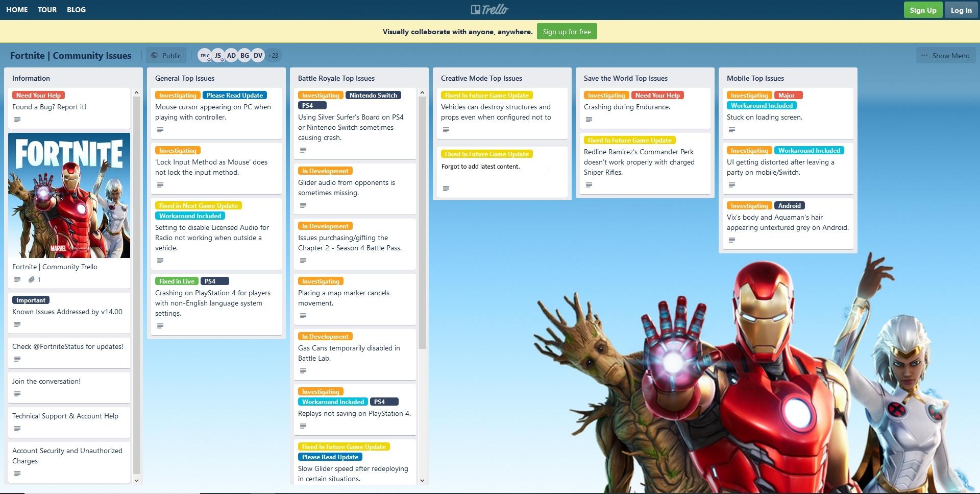Open BLOG in top navigation
980x494 pixels.
tap(76, 10)
